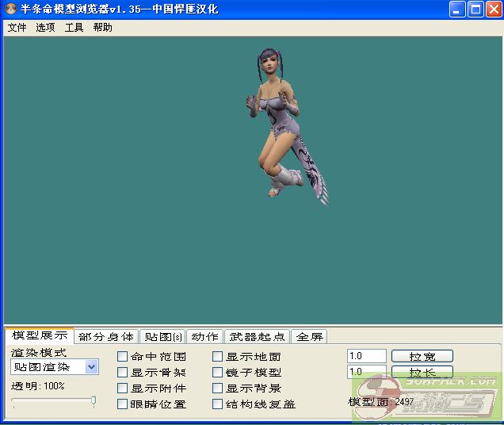Open the 文件 menu
The image size is (504, 425).
[17, 27]
